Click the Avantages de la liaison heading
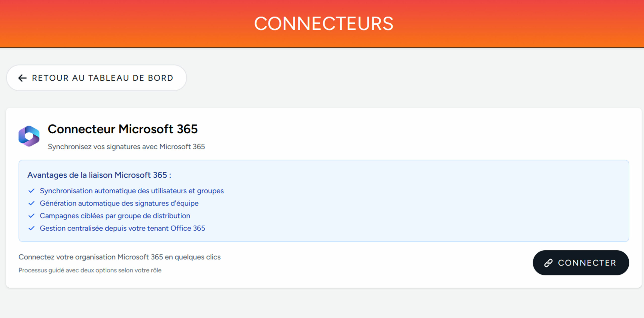 click(99, 175)
